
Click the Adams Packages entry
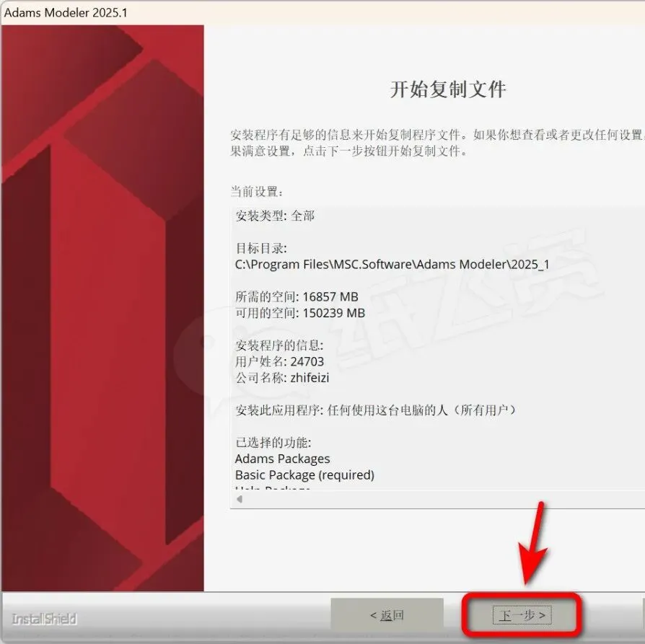click(x=282, y=459)
